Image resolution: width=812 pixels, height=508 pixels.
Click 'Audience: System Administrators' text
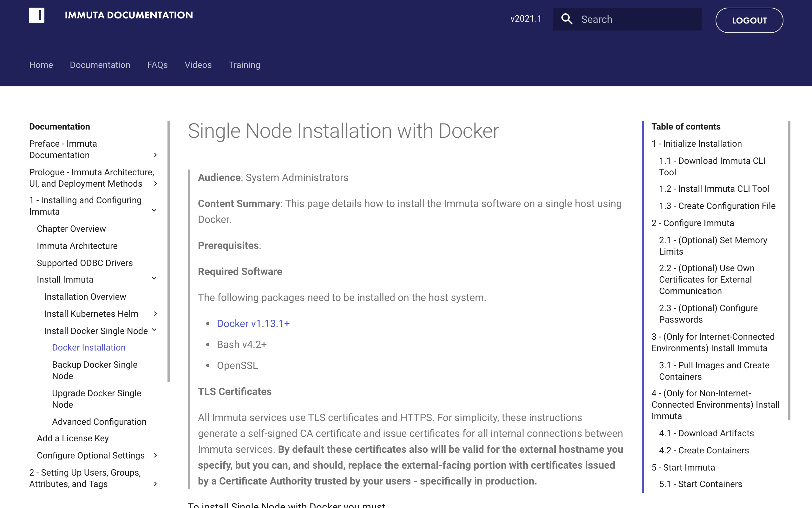pos(273,177)
